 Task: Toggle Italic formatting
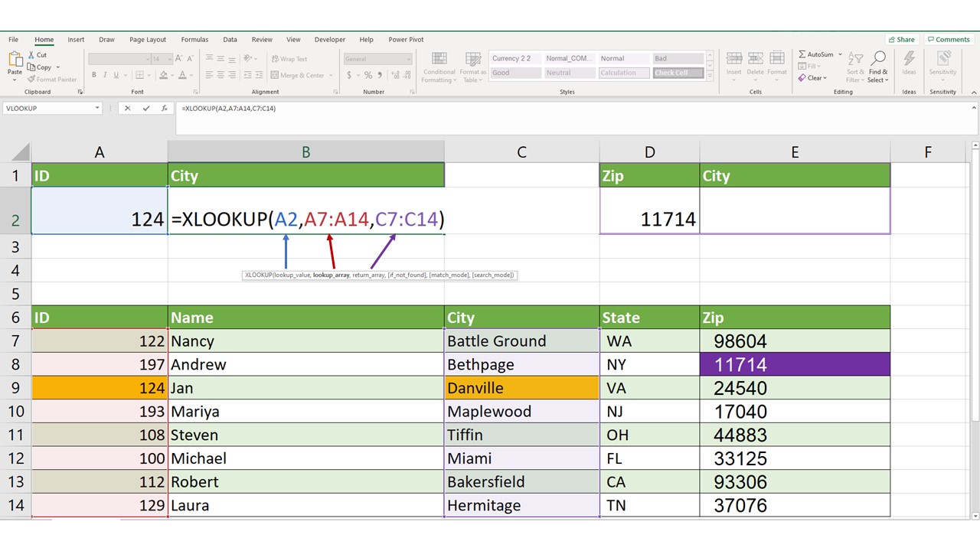[x=105, y=75]
